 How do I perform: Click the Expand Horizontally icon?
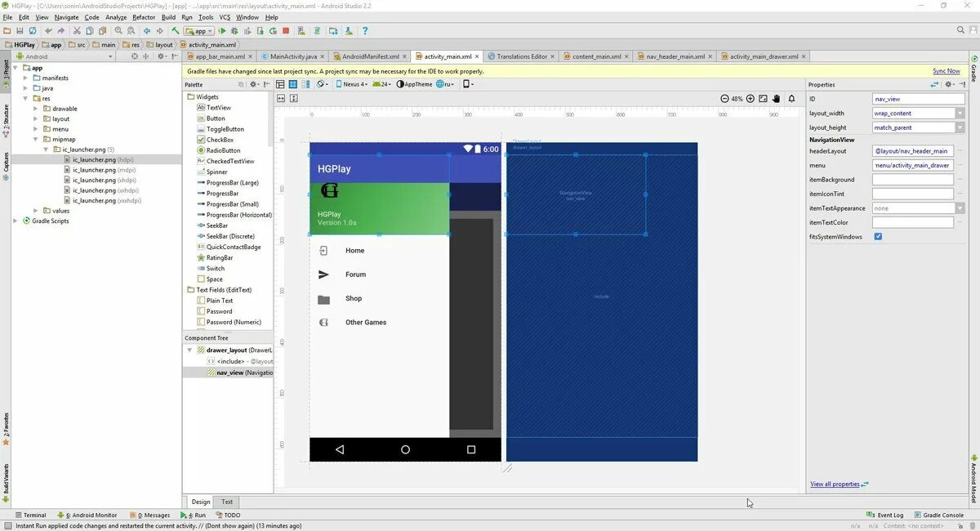281,98
